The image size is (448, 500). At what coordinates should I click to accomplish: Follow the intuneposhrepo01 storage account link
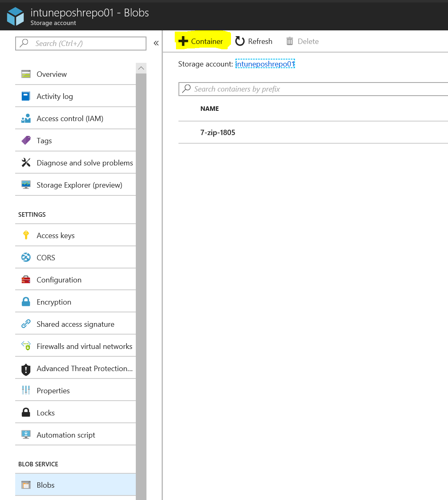point(265,64)
